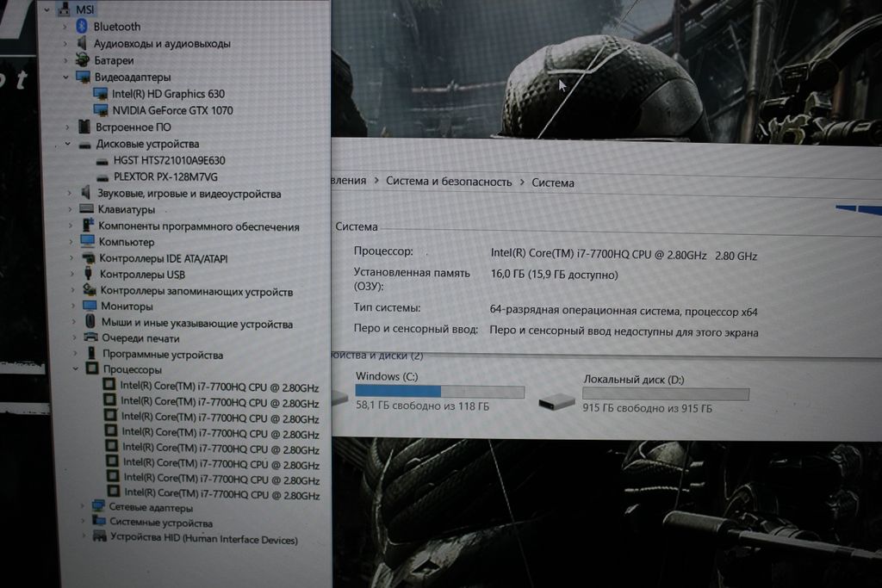Image resolution: width=882 pixels, height=588 pixels.
Task: Collapse the Дисковые устройства category
Action: point(67,145)
